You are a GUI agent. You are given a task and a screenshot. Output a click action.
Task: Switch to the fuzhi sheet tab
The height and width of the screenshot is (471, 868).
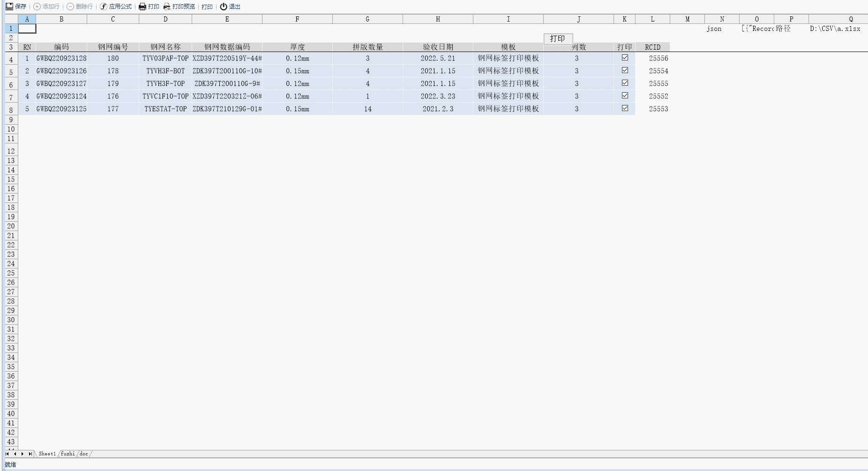click(67, 454)
